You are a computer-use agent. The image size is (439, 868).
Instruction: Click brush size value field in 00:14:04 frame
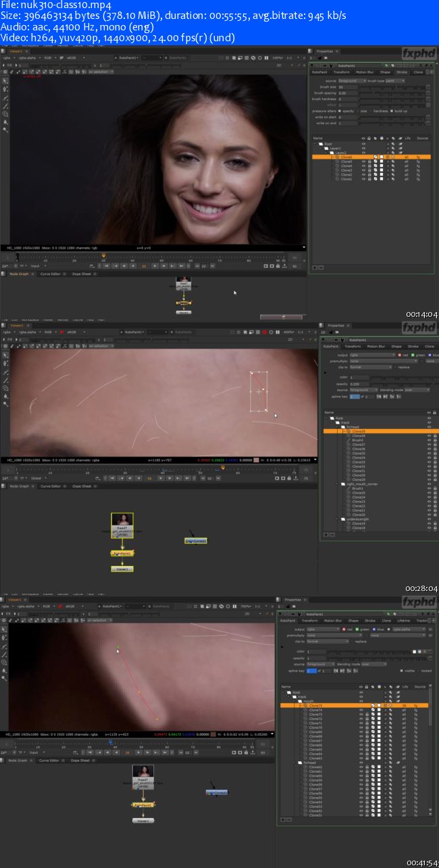click(x=348, y=87)
